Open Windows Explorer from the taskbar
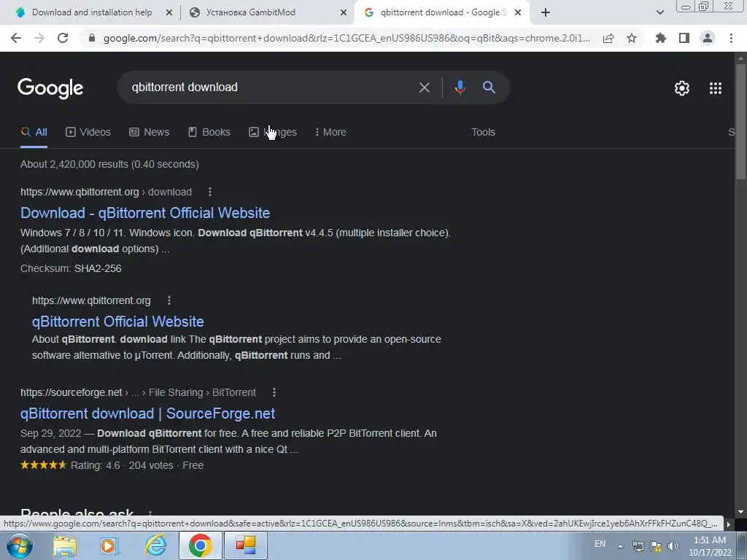Screen dimensions: 747x560 coord(65,545)
